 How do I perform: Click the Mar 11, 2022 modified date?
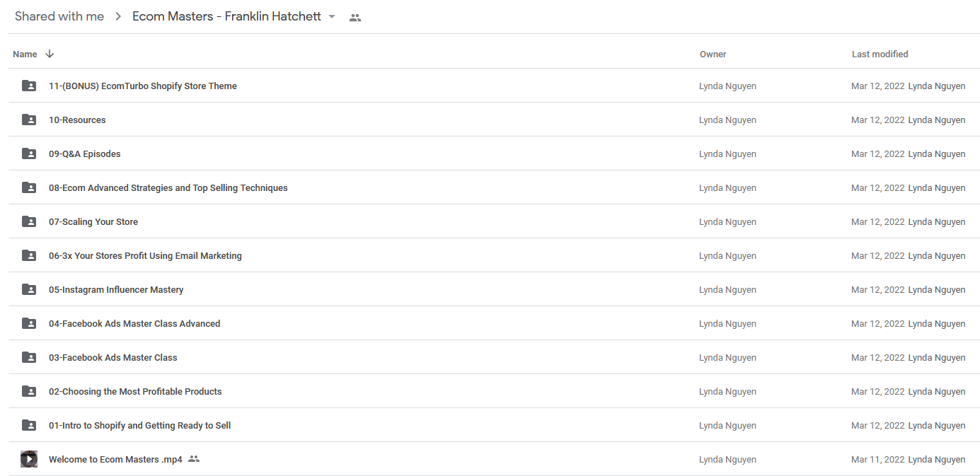878,459
